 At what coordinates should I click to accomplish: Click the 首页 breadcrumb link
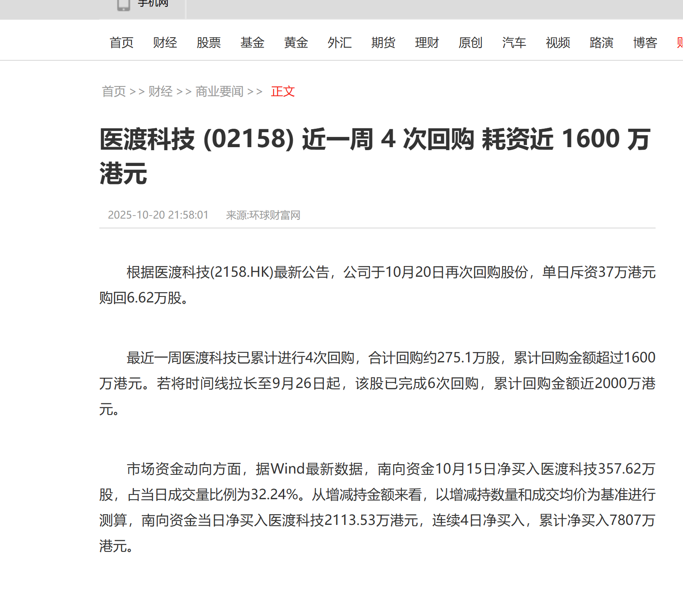[114, 92]
